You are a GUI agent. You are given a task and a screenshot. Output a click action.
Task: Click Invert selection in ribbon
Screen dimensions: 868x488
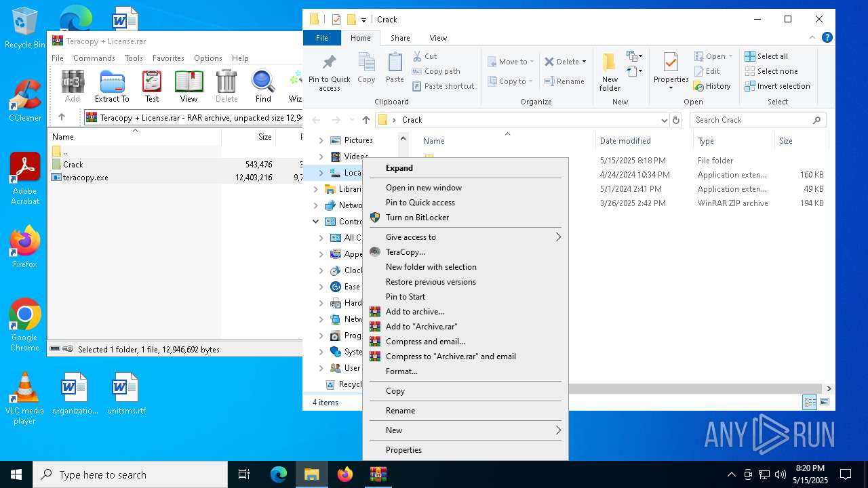(x=777, y=86)
